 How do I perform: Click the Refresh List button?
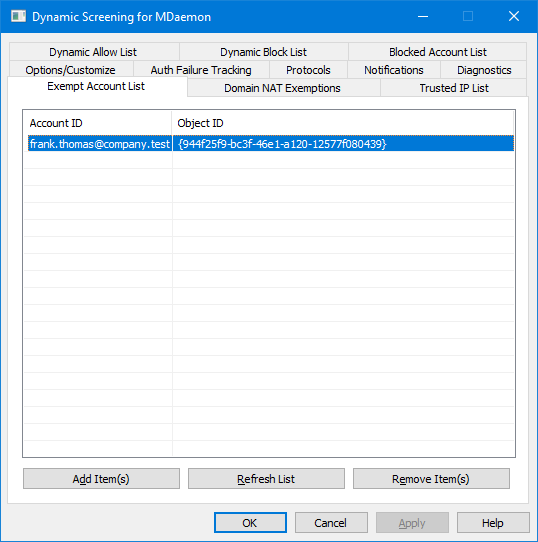(x=266, y=479)
